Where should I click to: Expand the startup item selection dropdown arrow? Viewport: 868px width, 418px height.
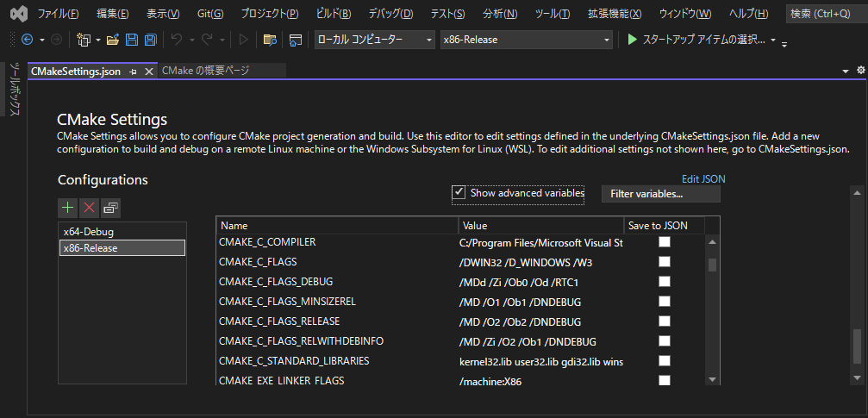773,41
